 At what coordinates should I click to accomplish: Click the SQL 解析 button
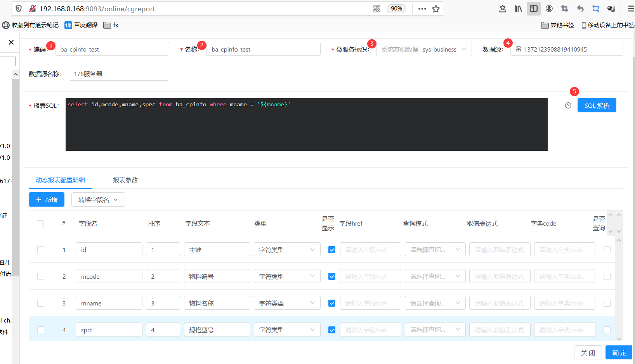pos(597,105)
